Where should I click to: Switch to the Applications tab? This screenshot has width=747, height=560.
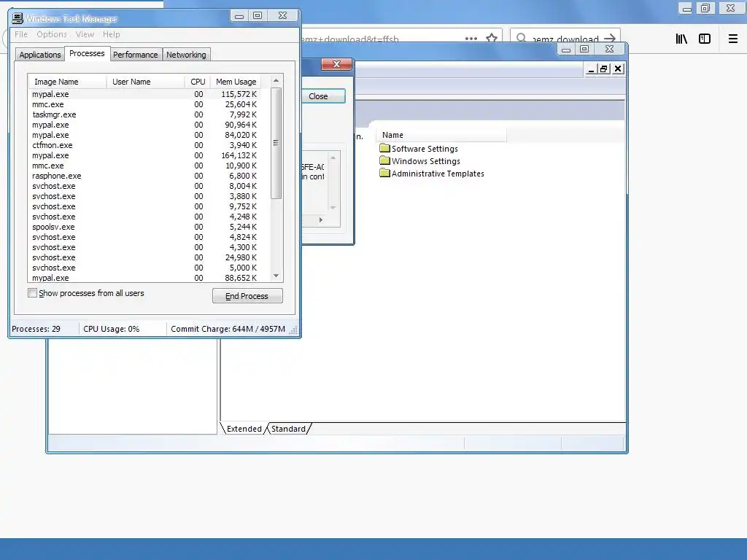coord(40,55)
